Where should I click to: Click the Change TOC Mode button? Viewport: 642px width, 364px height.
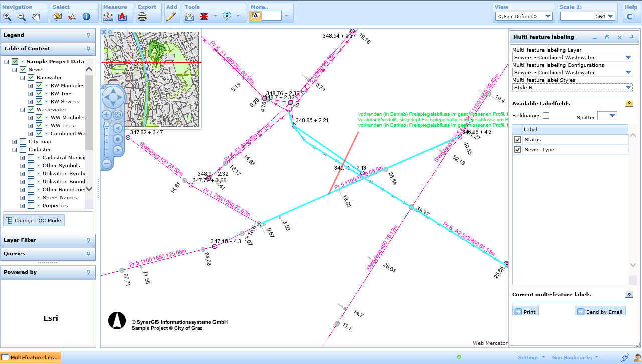point(34,220)
